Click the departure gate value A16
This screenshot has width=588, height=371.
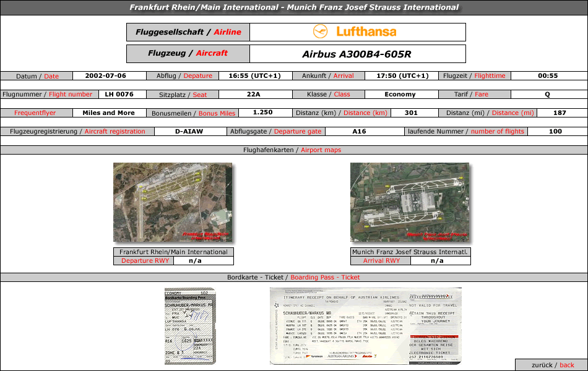coord(359,132)
